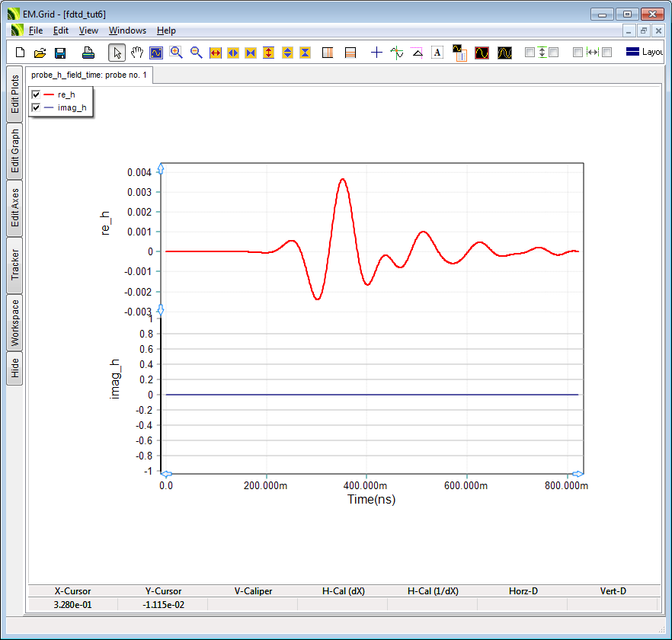The width and height of the screenshot is (672, 640).
Task: Toggle the first checkbox left of the vertical caliper icon
Action: [530, 53]
